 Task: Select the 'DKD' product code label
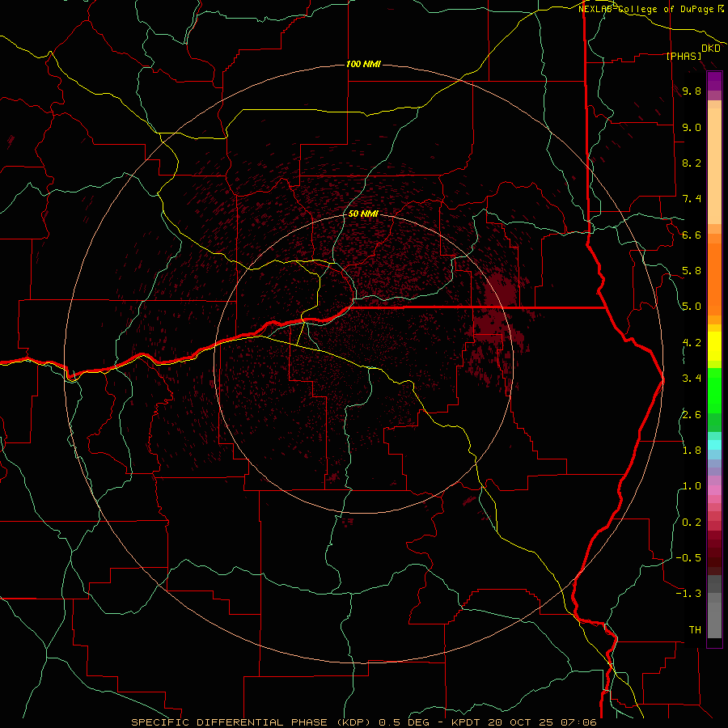711,49
